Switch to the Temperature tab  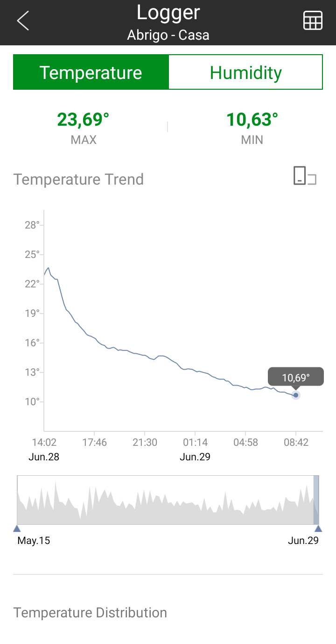point(91,72)
